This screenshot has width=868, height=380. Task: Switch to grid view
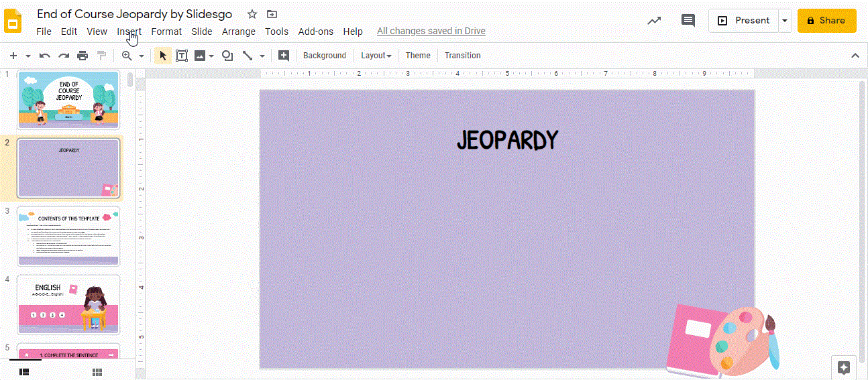tap(97, 372)
